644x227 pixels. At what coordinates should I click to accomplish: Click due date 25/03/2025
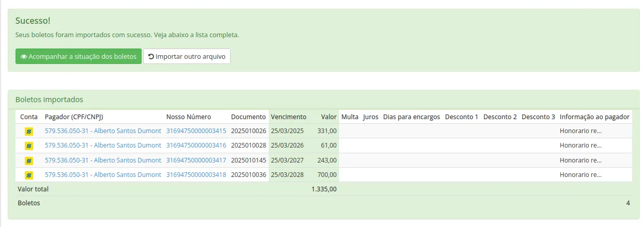287,131
